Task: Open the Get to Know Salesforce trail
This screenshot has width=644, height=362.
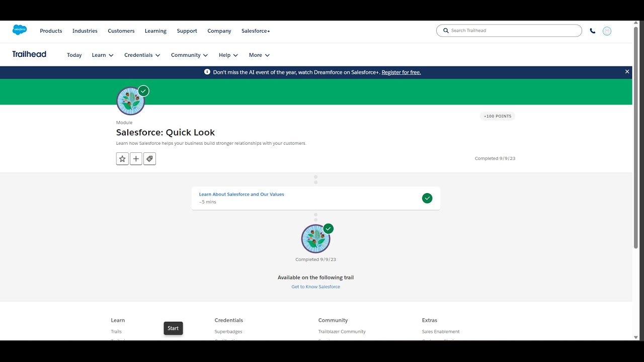Action: tap(316, 287)
